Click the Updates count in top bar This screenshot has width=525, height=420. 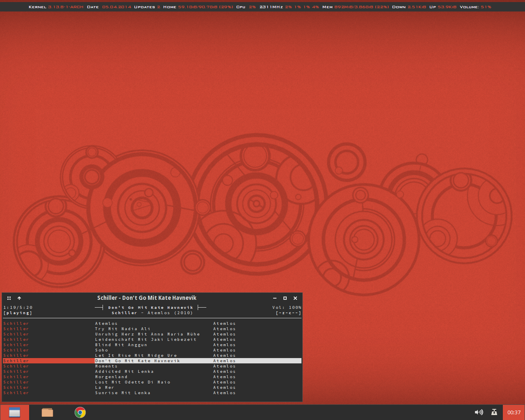click(x=147, y=7)
